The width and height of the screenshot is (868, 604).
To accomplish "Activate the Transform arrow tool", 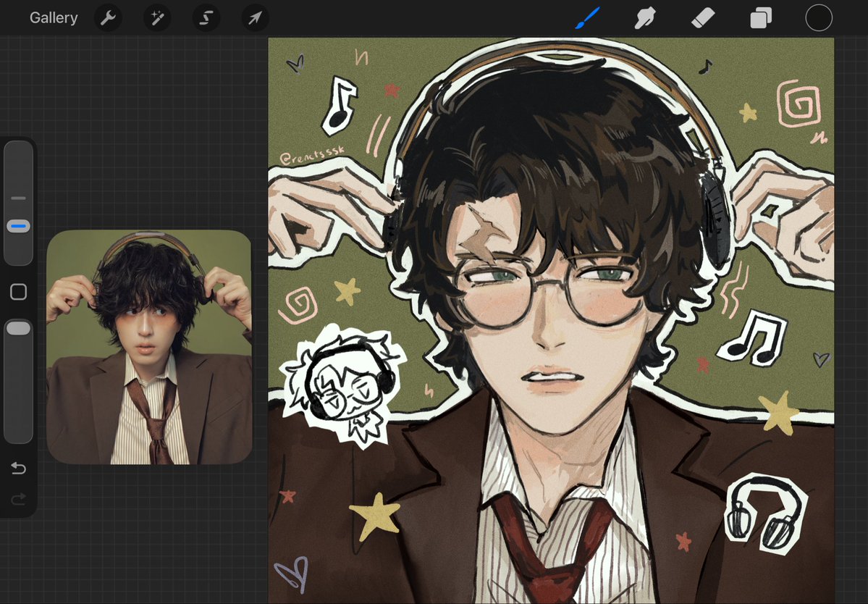I will tap(256, 17).
